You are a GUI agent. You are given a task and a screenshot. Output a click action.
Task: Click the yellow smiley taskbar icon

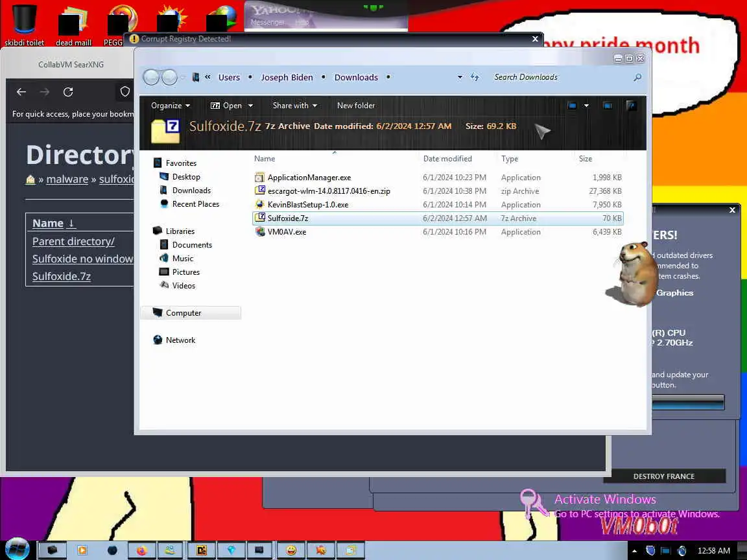click(x=290, y=550)
